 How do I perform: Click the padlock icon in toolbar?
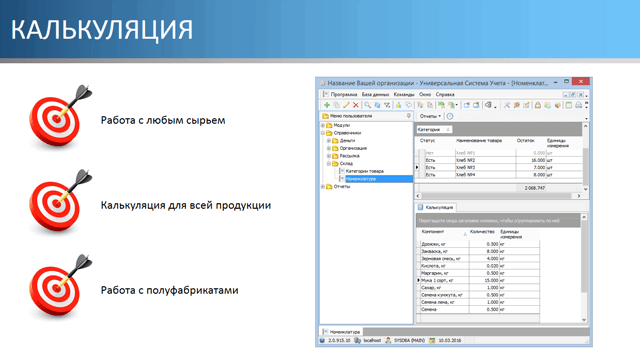(538, 105)
